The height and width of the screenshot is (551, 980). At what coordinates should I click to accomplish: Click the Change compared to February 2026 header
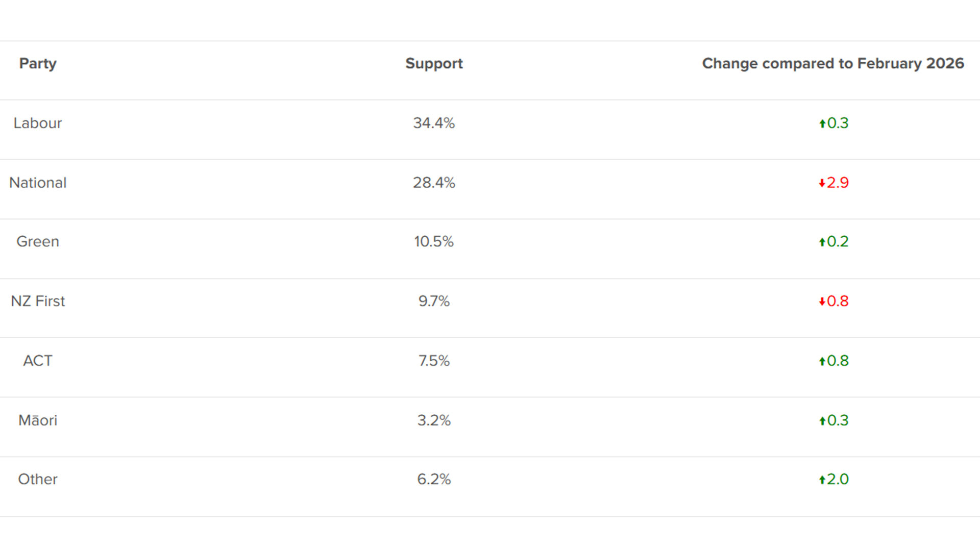[832, 63]
